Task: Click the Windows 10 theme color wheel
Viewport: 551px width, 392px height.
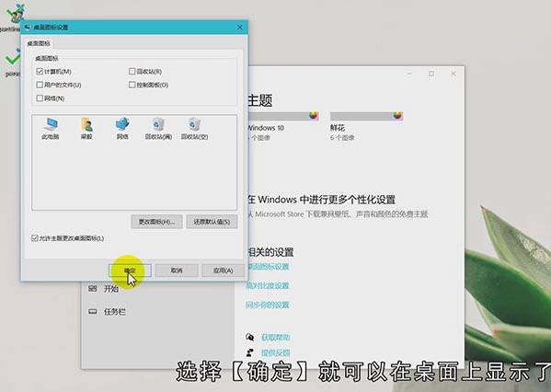Action: (x=313, y=115)
